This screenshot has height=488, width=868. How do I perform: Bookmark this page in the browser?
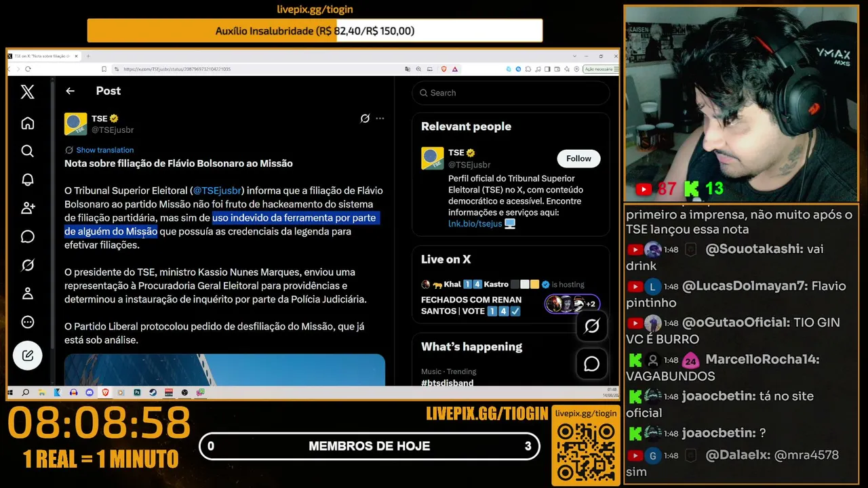104,68
